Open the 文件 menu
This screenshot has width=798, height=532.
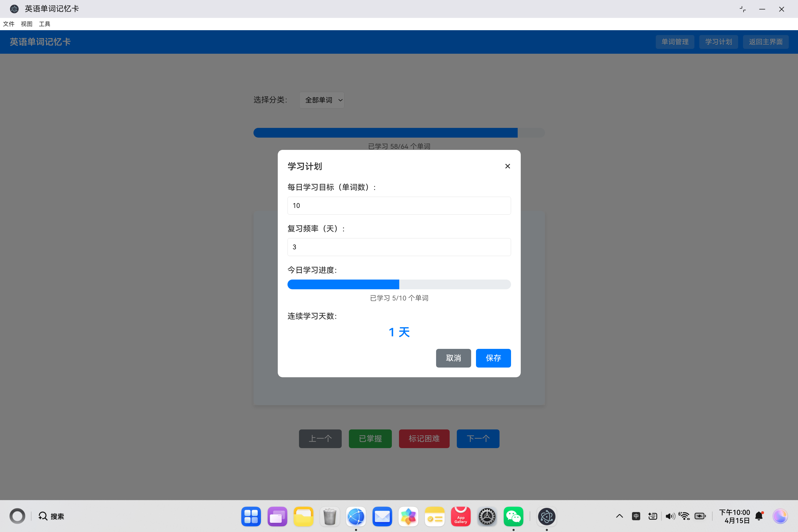(9, 24)
